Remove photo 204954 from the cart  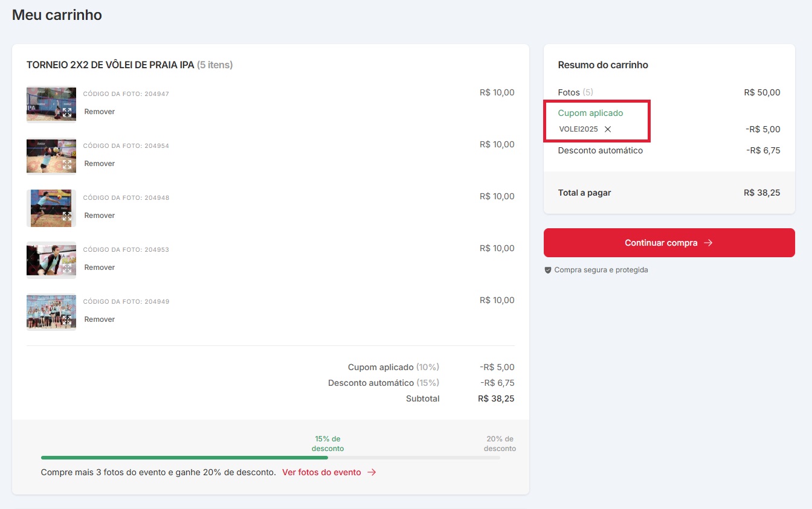click(99, 164)
